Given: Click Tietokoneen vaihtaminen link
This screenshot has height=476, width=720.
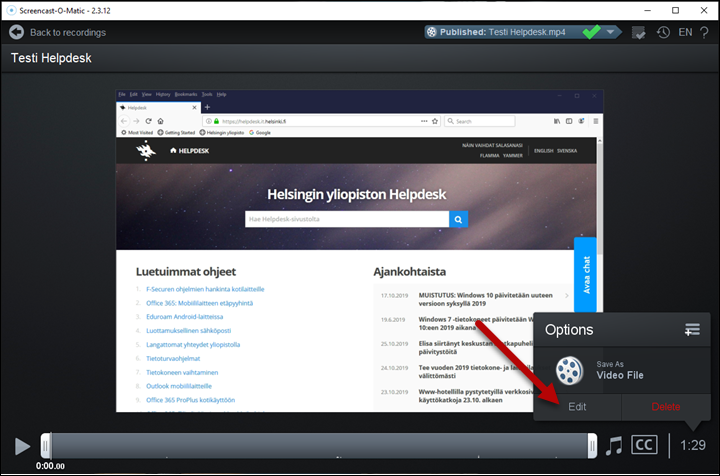Looking at the screenshot, I should (182, 372).
